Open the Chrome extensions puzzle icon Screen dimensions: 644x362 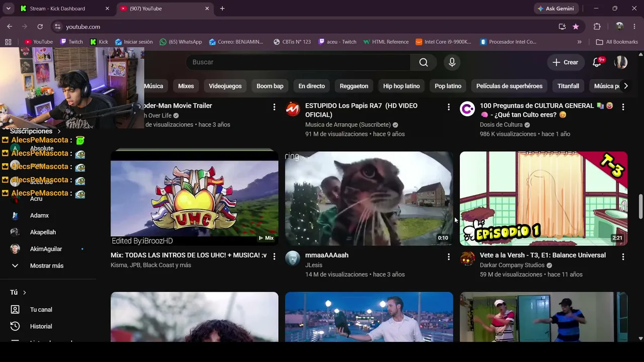tap(597, 27)
